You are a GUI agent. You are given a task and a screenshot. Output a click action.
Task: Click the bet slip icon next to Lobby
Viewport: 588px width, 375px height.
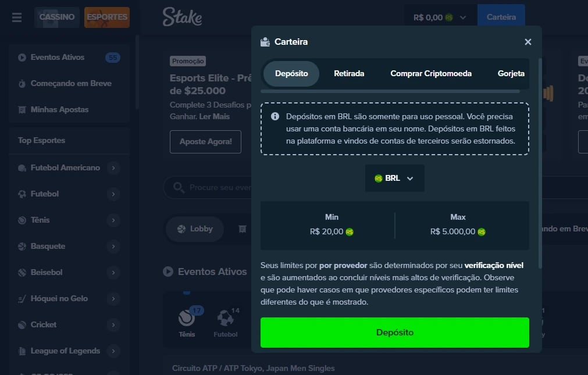(x=243, y=228)
